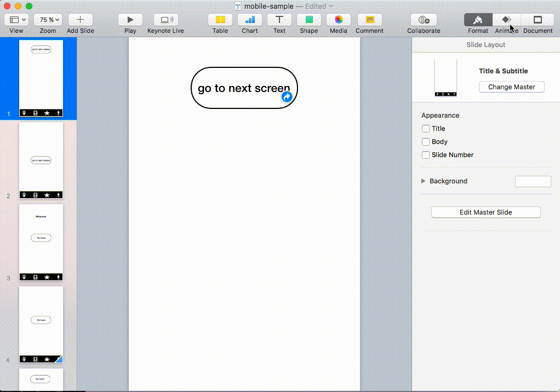This screenshot has width=560, height=392.
Task: Open the Media browser icon
Action: tap(339, 20)
